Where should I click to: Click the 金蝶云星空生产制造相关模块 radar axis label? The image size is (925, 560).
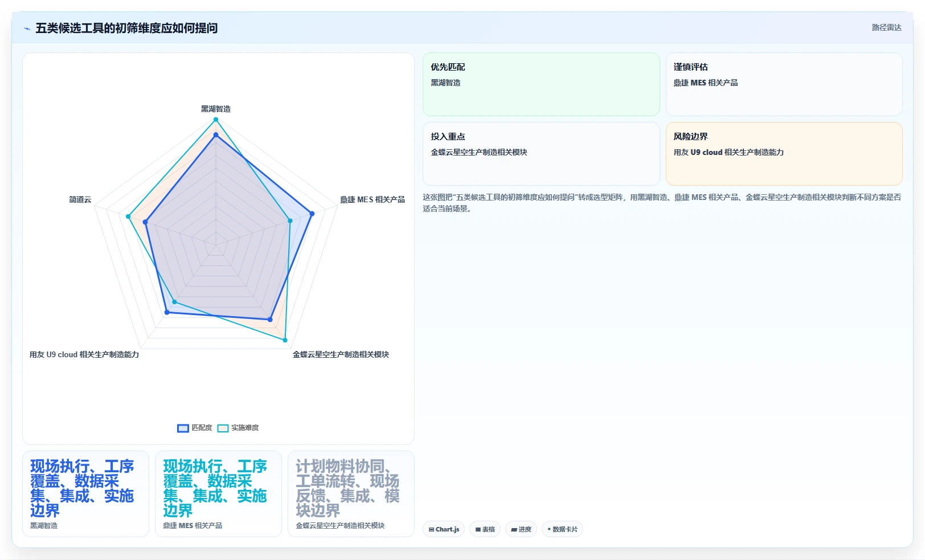[x=341, y=354]
